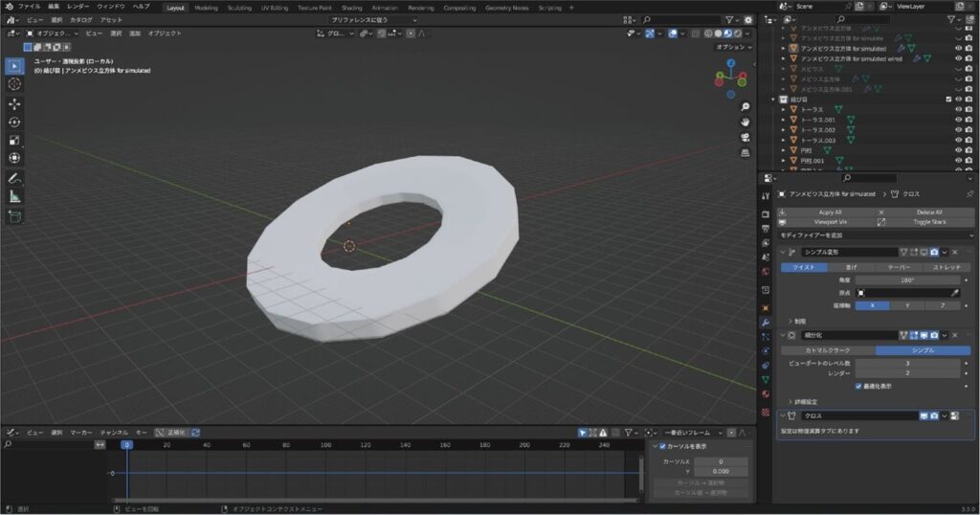Open the モディファイアーを追加 dropdown
Image resolution: width=980 pixels, height=515 pixels.
click(876, 235)
